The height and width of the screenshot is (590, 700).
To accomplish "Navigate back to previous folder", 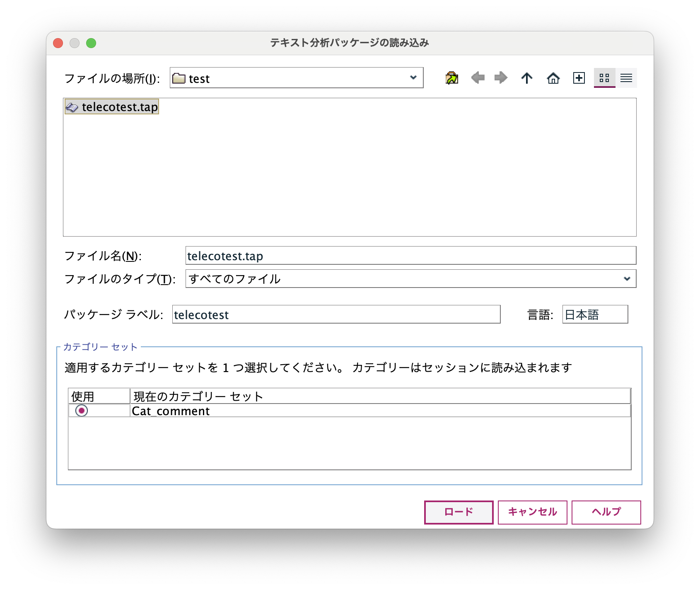I will point(478,77).
